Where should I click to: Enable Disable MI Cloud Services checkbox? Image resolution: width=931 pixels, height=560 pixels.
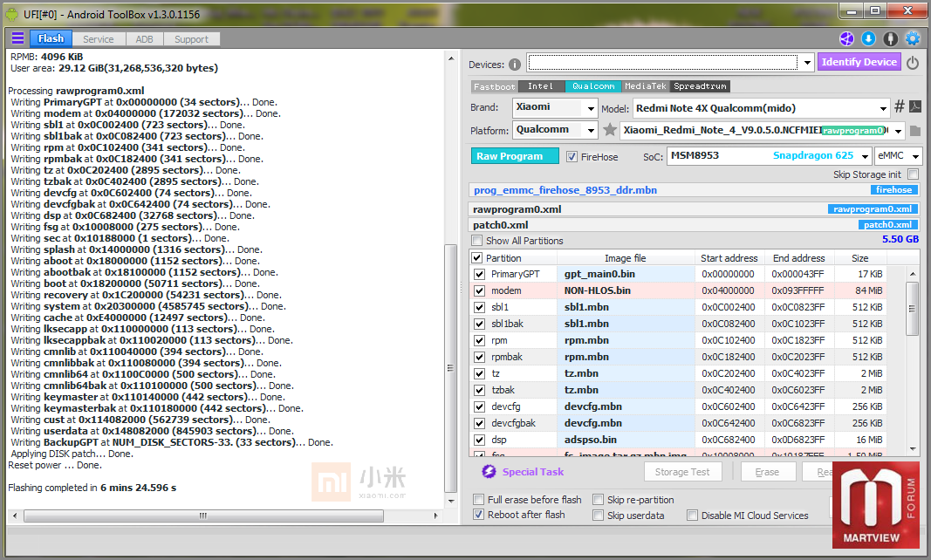point(692,515)
